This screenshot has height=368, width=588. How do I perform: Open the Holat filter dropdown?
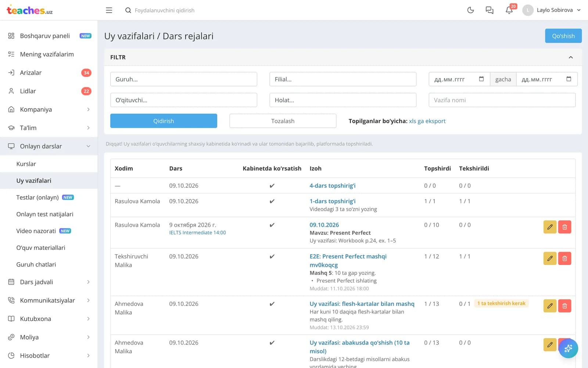pos(343,100)
